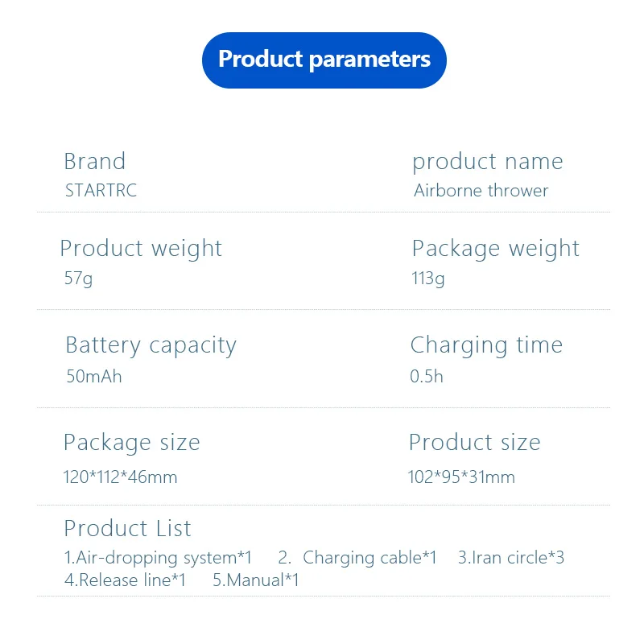644x644 pixels.
Task: Select the Package size heading
Action: 132,444
